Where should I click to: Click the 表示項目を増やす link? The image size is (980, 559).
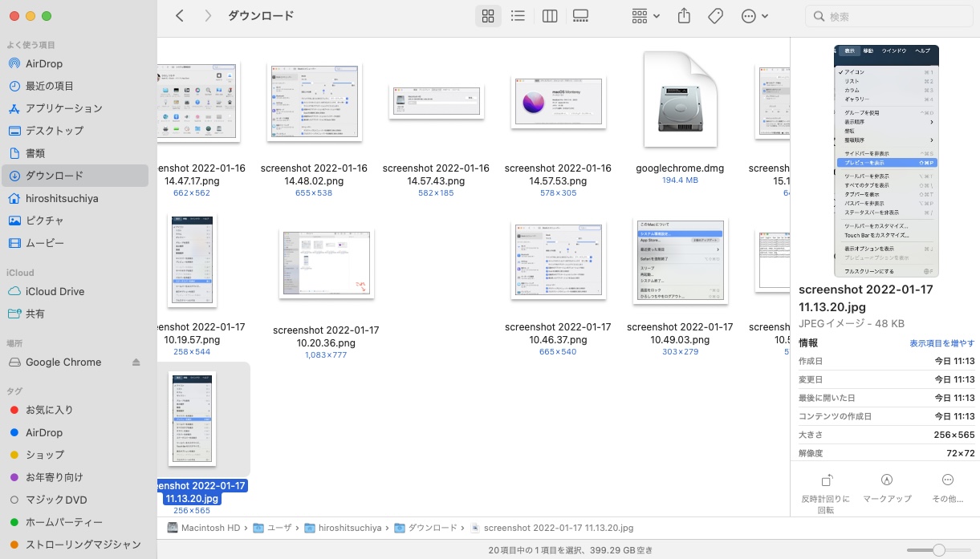click(x=941, y=342)
